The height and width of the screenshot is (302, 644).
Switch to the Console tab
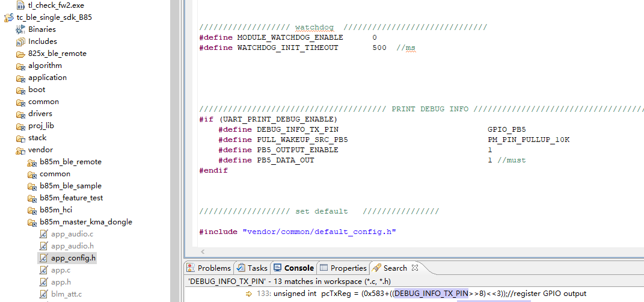pyautogui.click(x=294, y=268)
